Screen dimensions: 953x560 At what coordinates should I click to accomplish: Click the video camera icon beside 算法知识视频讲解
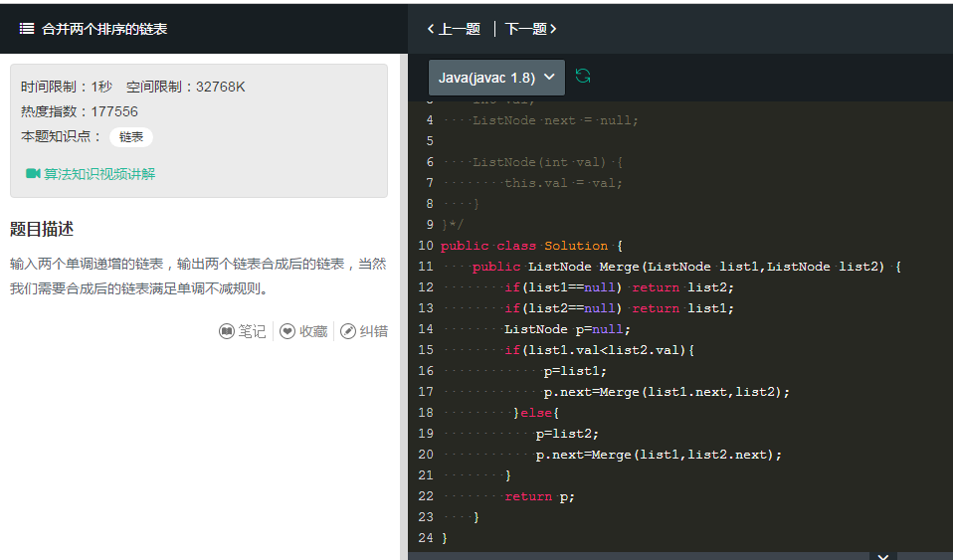coord(33,174)
